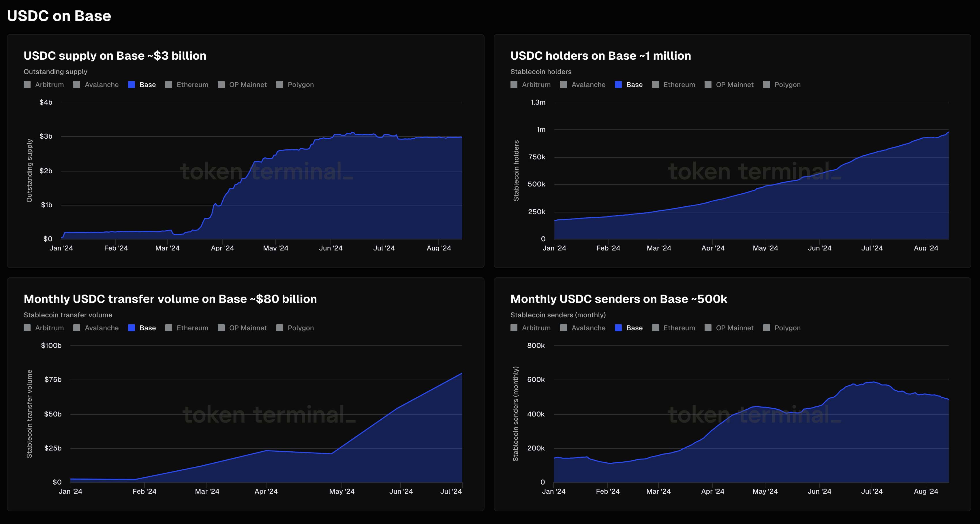Screen dimensions: 980x524
Task: Click May '24 tick in USDC holders chart
Action: [x=765, y=248]
